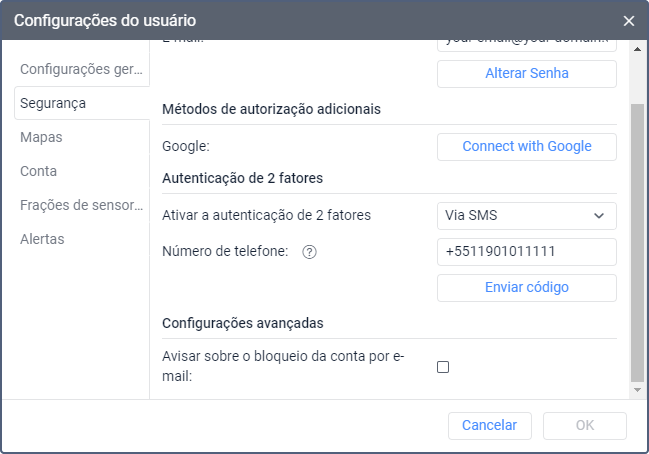Show the Alertas tab

42,239
